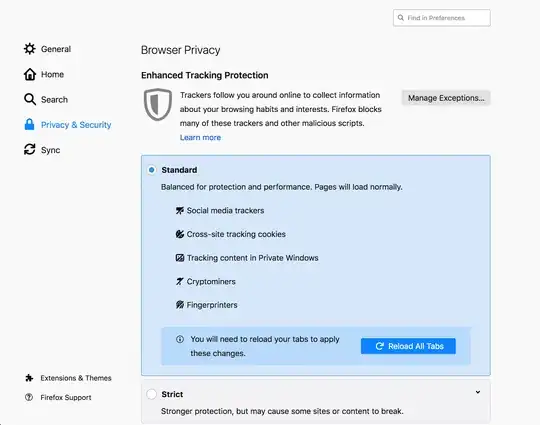Expand the Strict section chevron

point(478,392)
